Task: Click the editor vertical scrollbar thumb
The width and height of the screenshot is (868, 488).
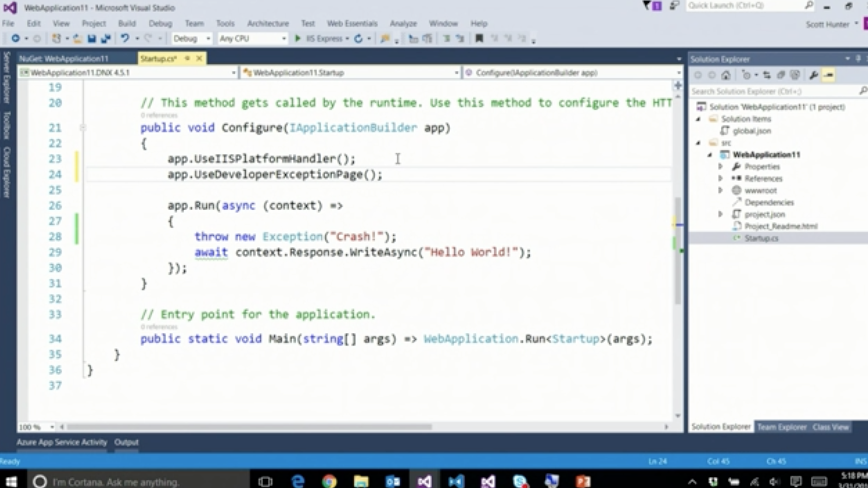Action: point(678,250)
